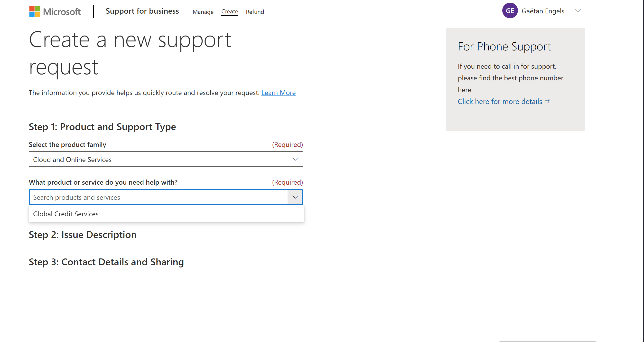
Task: Follow Click here for more details link
Action: (500, 101)
